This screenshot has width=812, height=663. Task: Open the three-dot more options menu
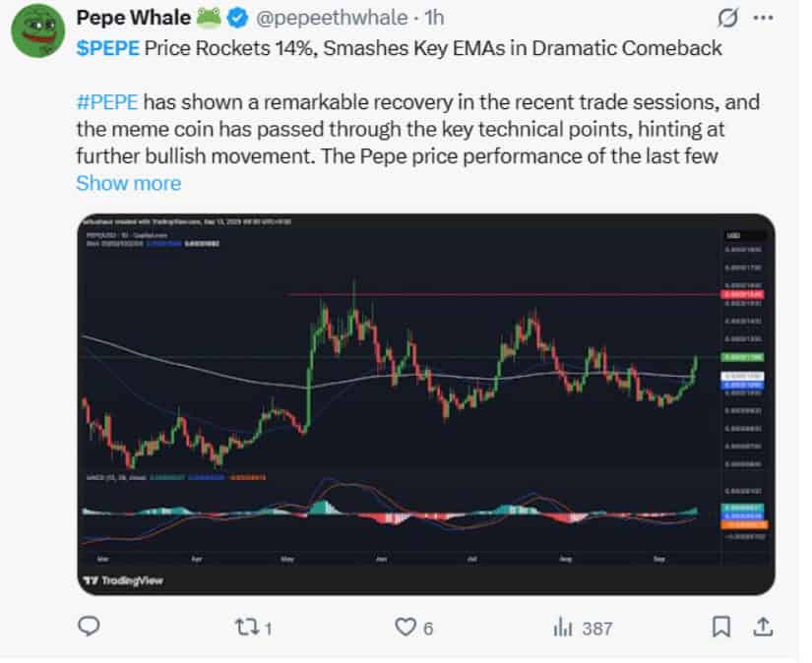point(764,18)
